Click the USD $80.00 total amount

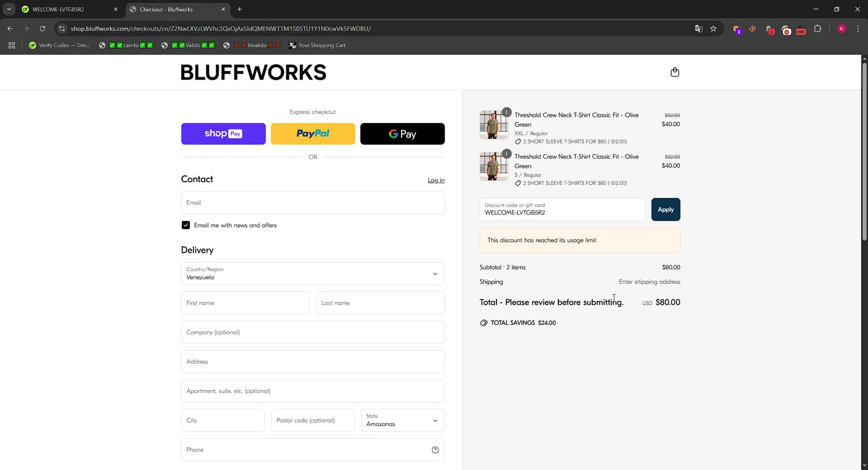coord(661,302)
